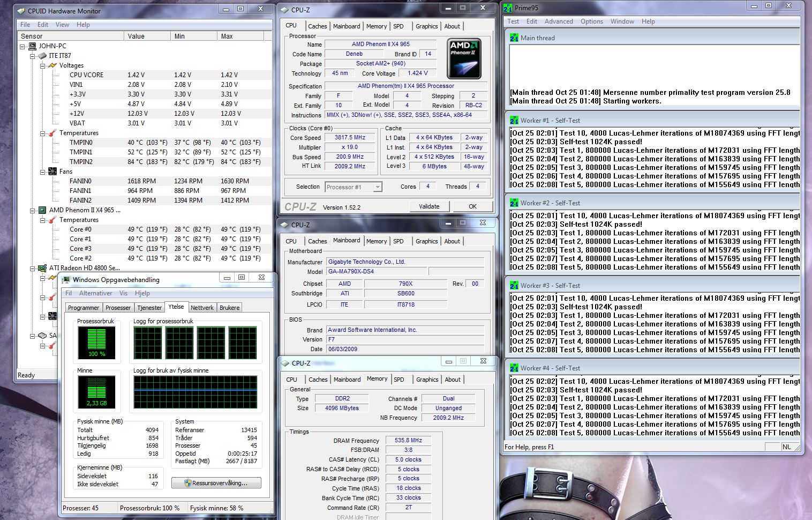Click the title icon of the CPU-Z Memory window
Image resolution: width=812 pixels, height=520 pixels.
285,363
